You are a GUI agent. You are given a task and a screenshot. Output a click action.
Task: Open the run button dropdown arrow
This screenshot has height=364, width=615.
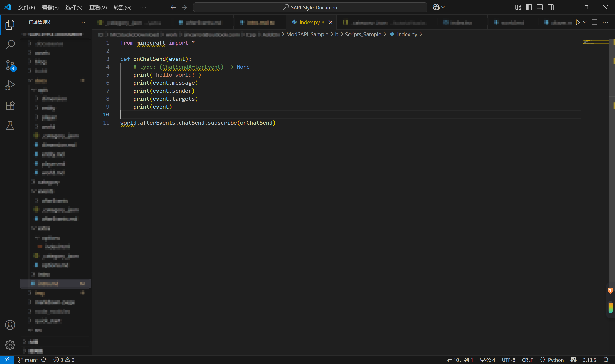585,22
